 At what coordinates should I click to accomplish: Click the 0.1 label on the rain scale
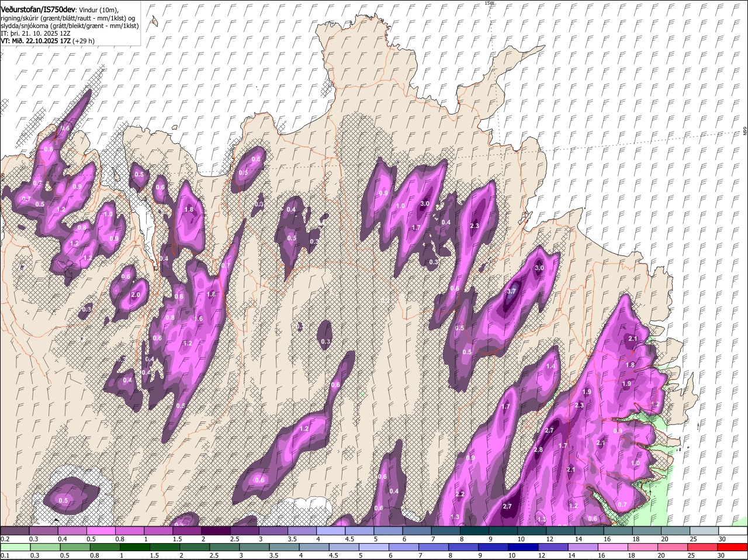[5, 555]
